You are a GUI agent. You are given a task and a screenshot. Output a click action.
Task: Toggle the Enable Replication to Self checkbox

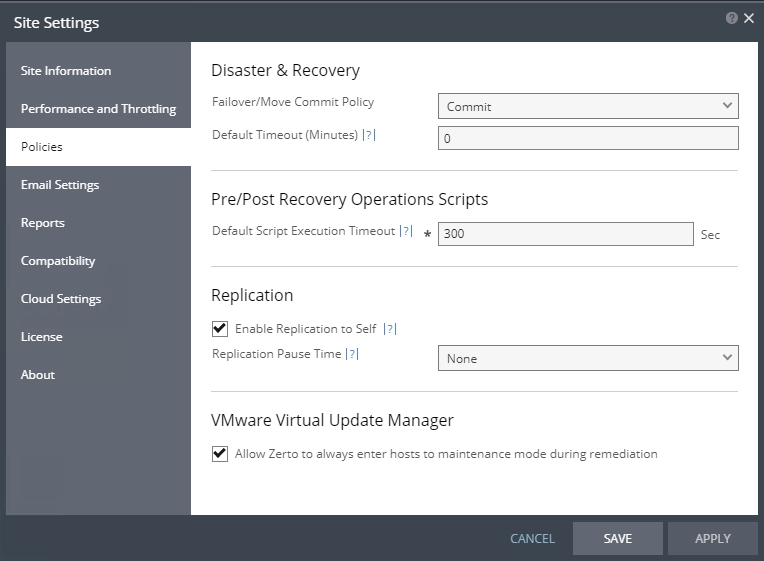tap(220, 329)
